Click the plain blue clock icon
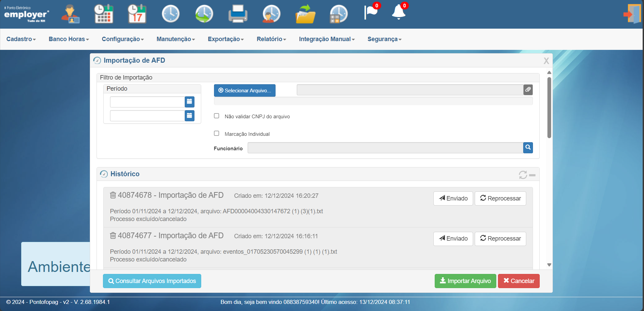Viewport: 644px width, 311px height. point(171,14)
